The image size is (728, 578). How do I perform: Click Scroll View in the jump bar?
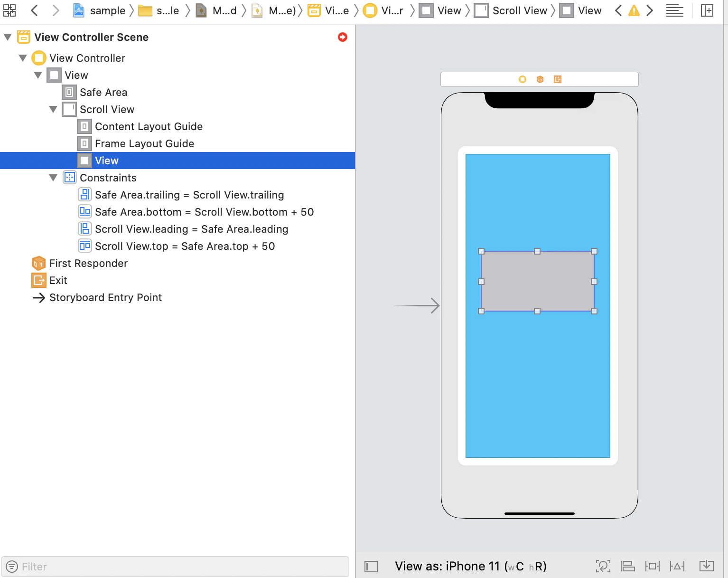[x=511, y=10]
